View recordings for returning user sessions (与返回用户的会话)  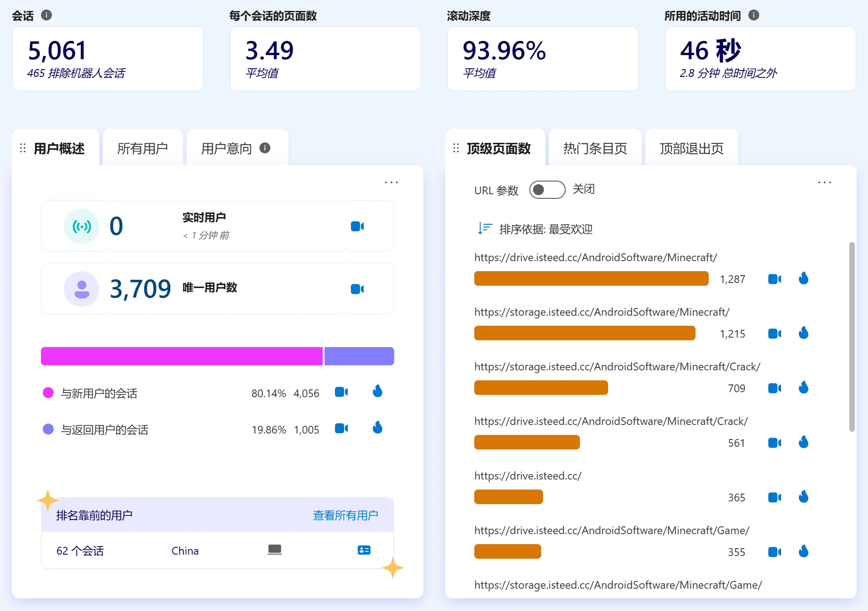(341, 428)
